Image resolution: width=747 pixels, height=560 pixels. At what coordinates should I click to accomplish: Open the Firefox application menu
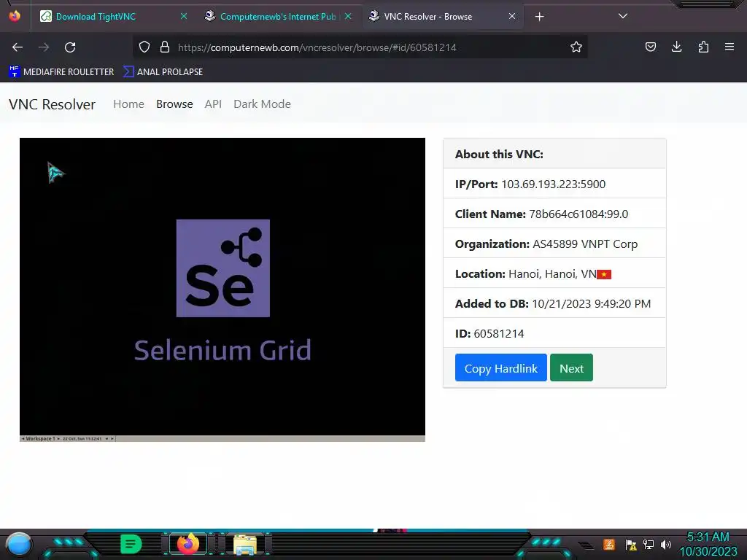point(729,47)
